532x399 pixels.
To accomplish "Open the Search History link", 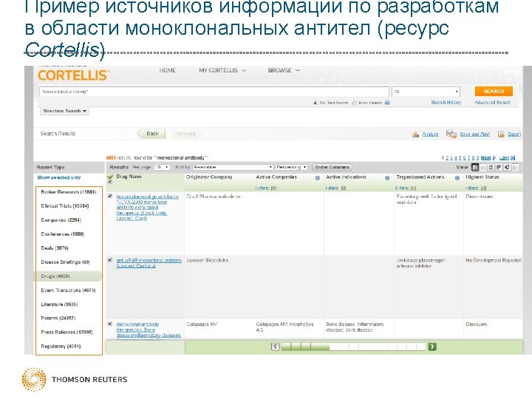I will point(446,103).
